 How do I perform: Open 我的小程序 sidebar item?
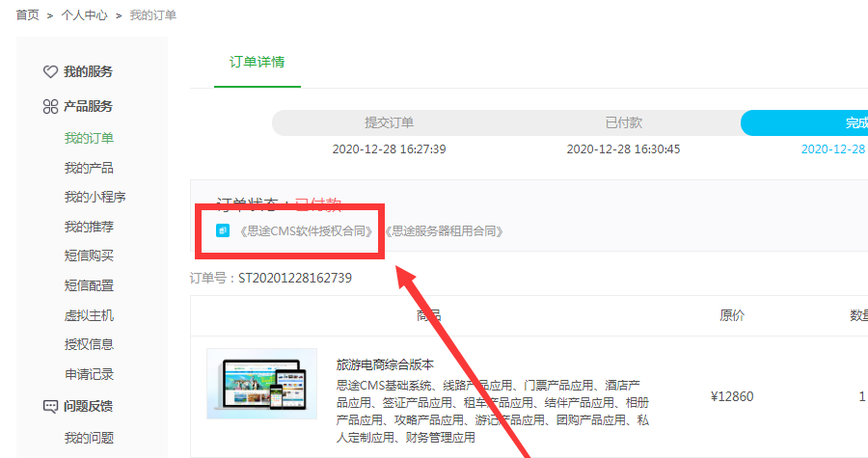[95, 198]
